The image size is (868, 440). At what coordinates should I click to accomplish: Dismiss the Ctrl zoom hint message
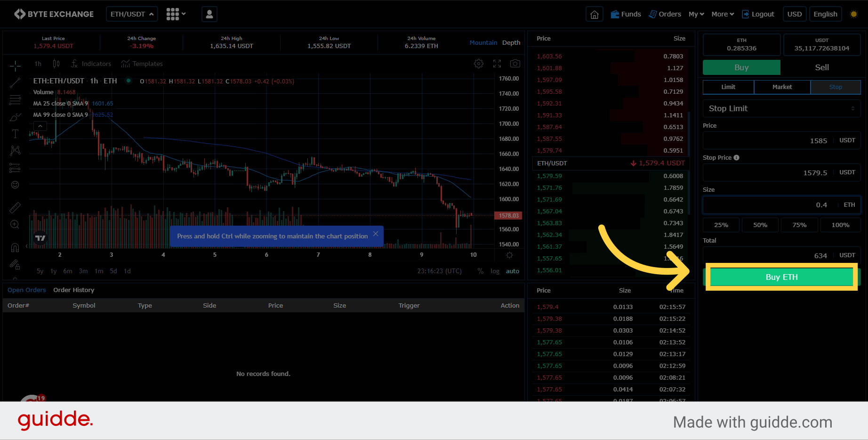point(376,234)
